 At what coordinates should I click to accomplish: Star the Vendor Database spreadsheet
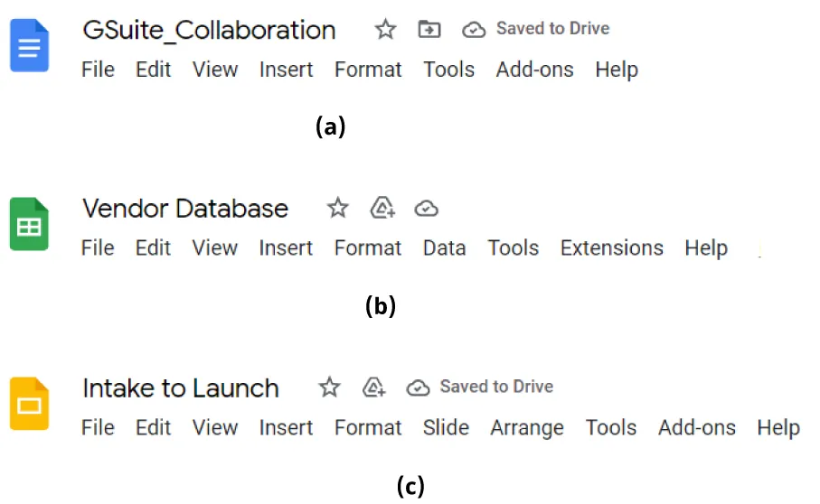click(x=337, y=209)
